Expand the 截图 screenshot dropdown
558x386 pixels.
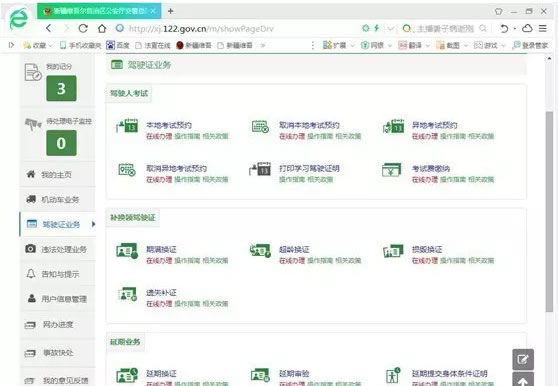point(465,46)
